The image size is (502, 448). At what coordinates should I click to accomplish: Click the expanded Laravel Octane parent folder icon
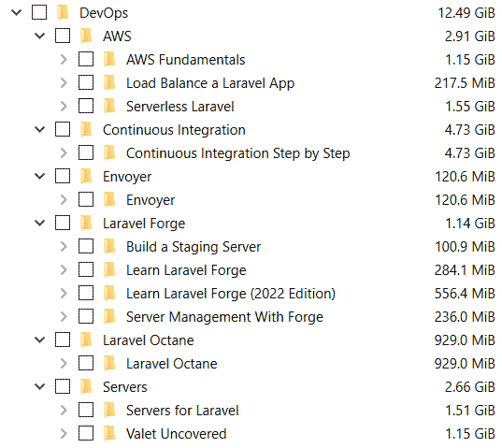tap(86, 340)
